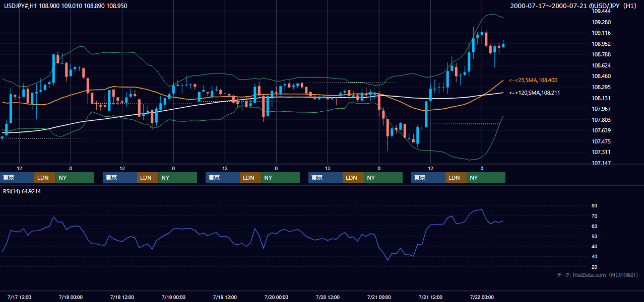Click the 109.444 price axis label
This screenshot has width=644, height=302.
point(601,11)
